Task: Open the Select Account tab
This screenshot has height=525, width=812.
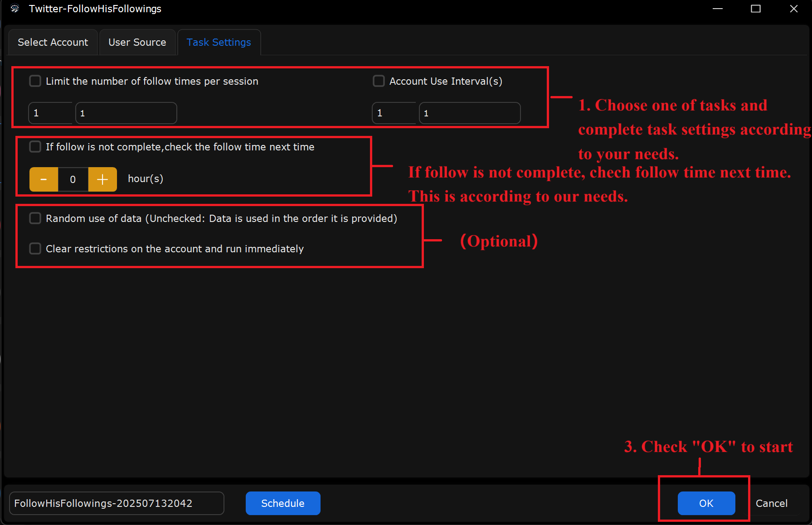Action: coord(53,42)
